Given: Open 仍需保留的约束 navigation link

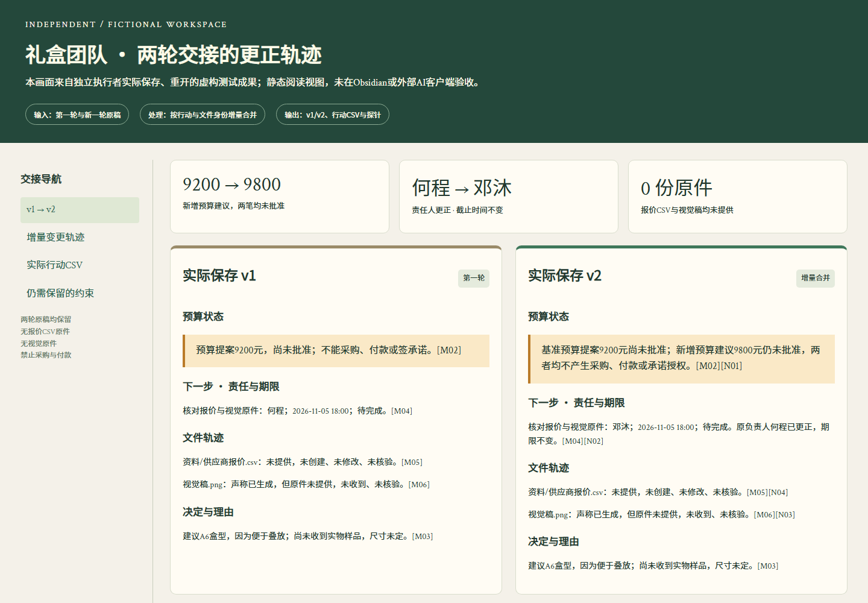Looking at the screenshot, I should click(x=80, y=294).
